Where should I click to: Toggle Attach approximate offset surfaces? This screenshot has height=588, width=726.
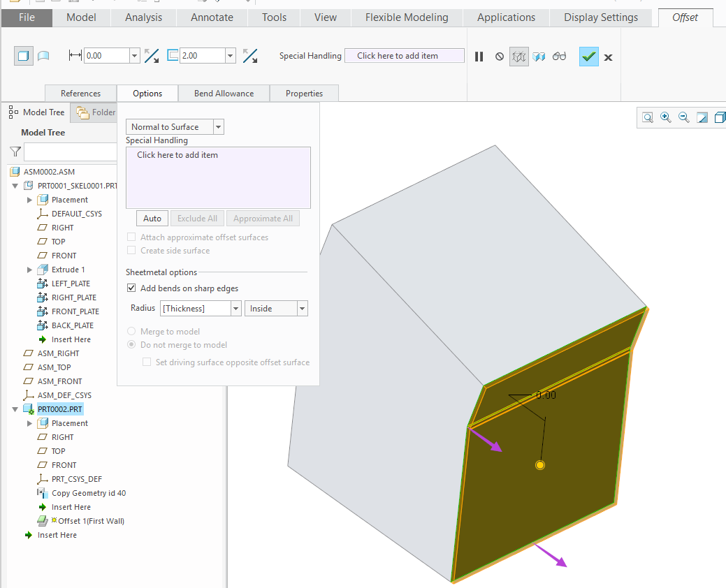(x=131, y=237)
